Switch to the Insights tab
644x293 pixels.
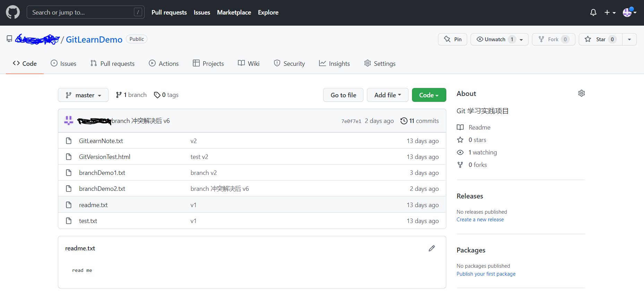click(x=334, y=63)
